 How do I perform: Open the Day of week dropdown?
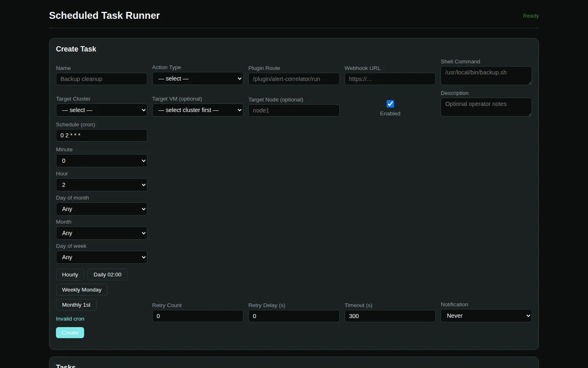pyautogui.click(x=102, y=257)
